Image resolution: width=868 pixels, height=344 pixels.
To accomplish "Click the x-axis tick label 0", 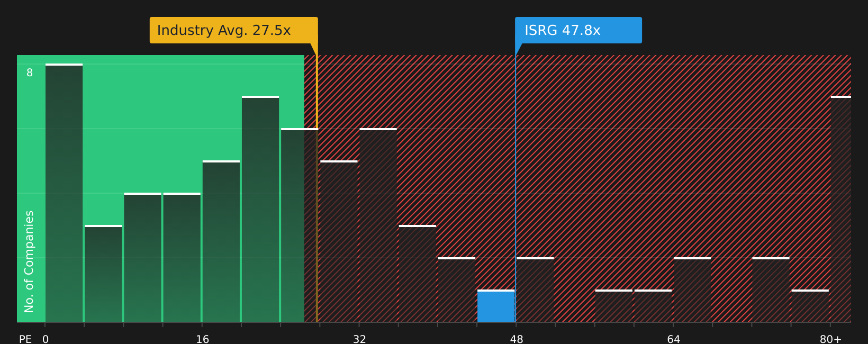I will (46, 339).
